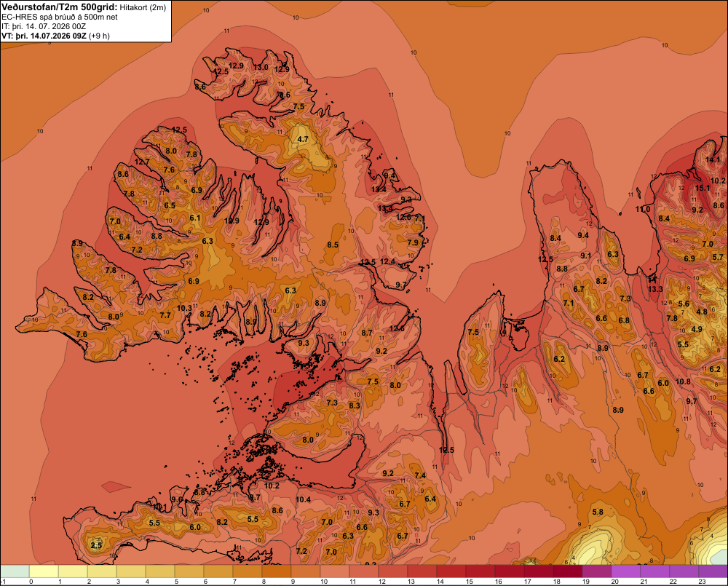The height and width of the screenshot is (586, 728).
Task: Click the 10.8 temperature value
Action: [x=683, y=381]
